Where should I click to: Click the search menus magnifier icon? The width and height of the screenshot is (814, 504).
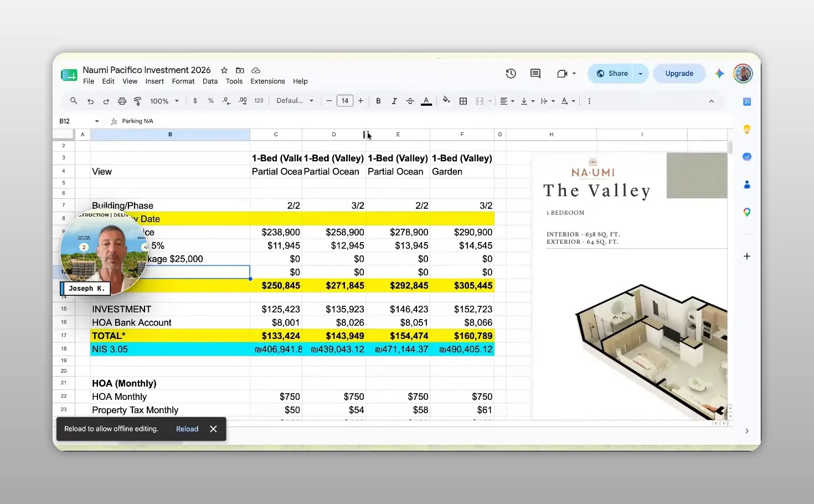[x=74, y=101]
